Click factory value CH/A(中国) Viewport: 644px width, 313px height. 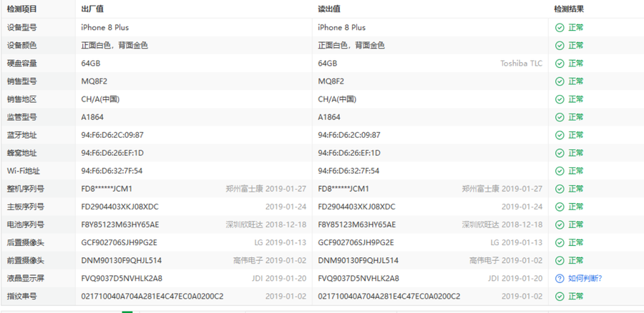[100, 99]
